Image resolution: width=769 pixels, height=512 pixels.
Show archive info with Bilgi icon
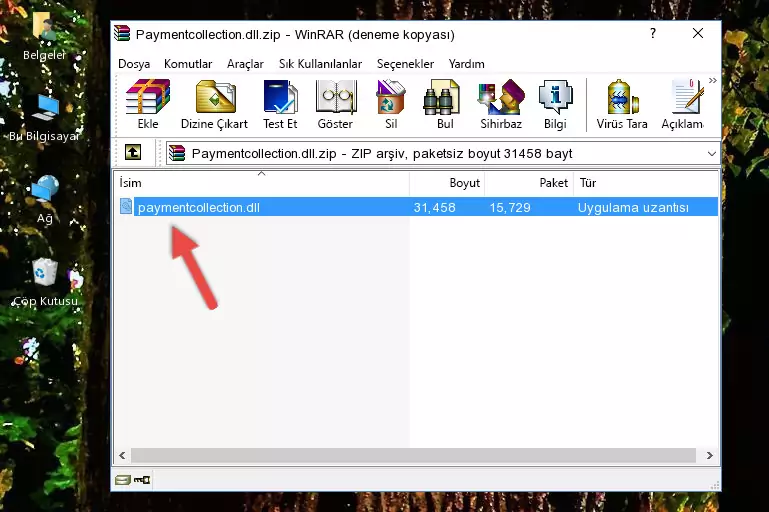(x=555, y=104)
